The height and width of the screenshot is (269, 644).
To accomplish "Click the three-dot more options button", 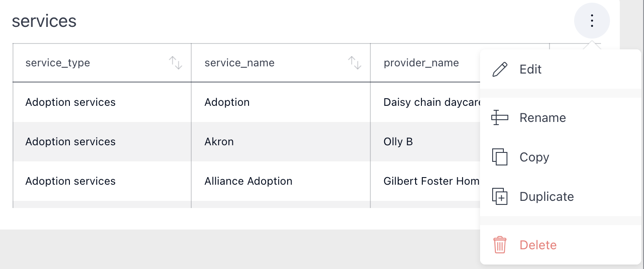I will point(592,21).
